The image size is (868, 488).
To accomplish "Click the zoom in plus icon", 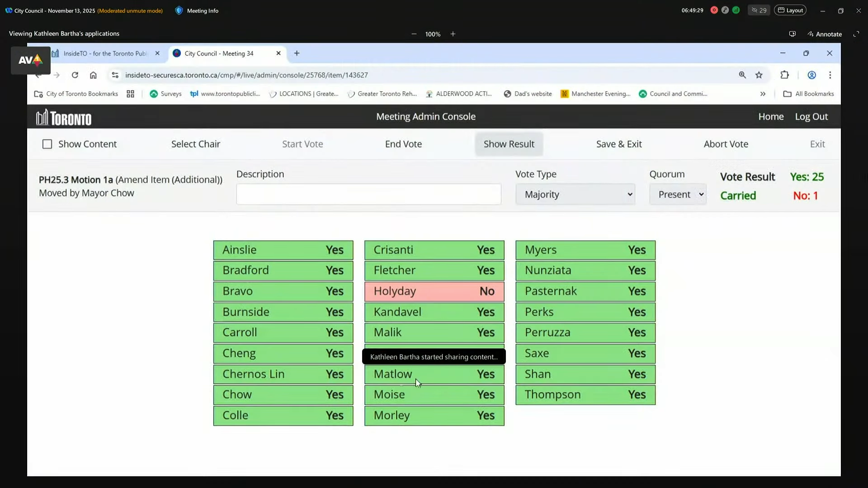I will click(x=453, y=34).
